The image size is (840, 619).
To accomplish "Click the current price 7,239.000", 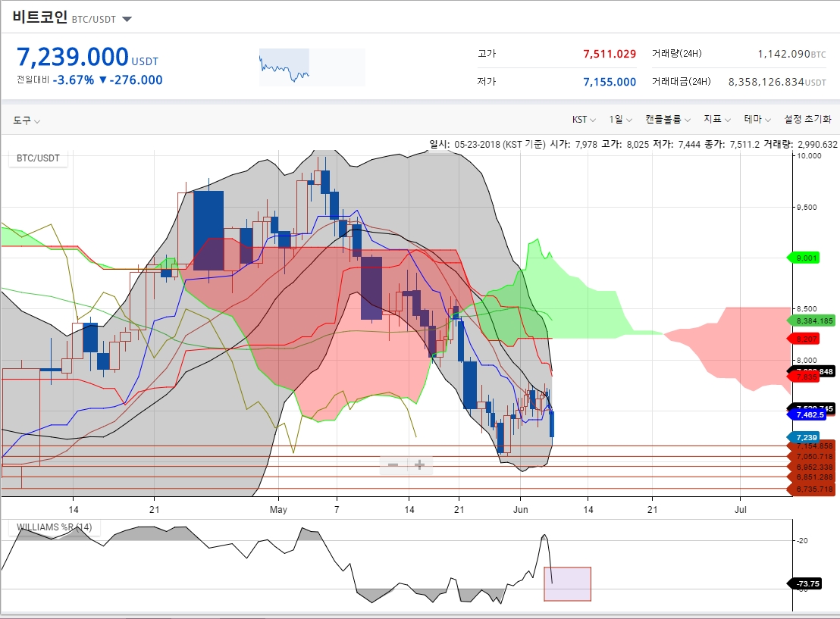I will [x=72, y=57].
